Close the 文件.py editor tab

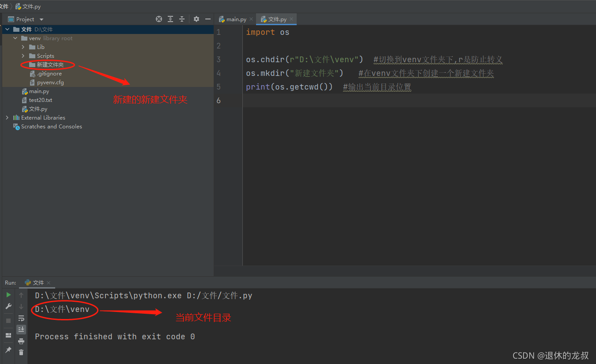(291, 19)
